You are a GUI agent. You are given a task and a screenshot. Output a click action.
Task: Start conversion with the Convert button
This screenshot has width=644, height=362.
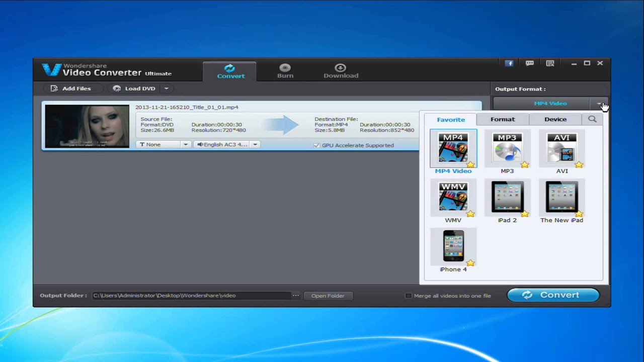(553, 295)
